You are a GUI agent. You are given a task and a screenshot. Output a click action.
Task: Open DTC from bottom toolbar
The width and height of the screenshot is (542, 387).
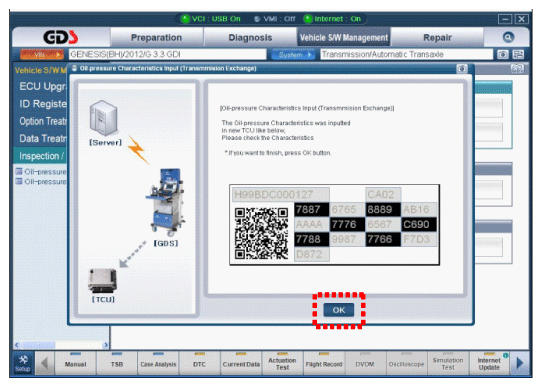[199, 364]
